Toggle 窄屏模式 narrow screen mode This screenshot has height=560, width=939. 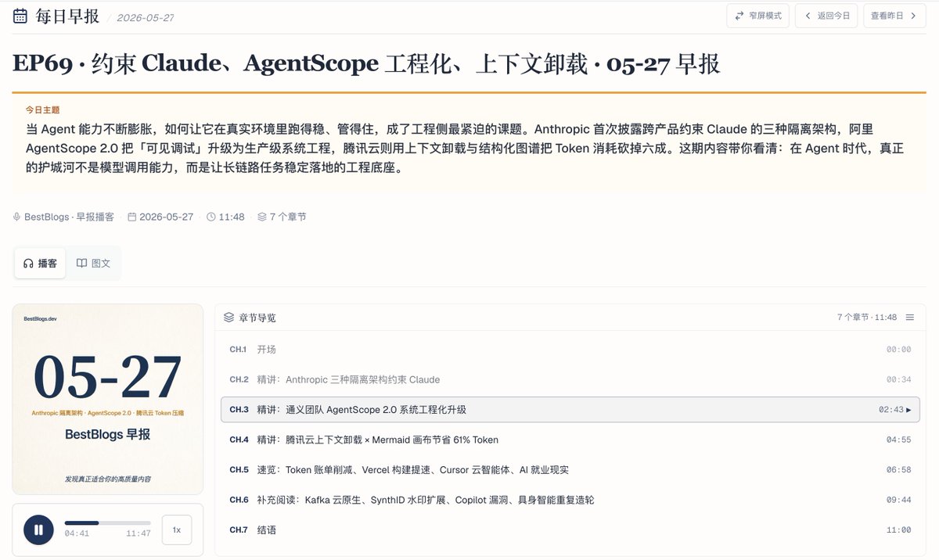coord(757,16)
